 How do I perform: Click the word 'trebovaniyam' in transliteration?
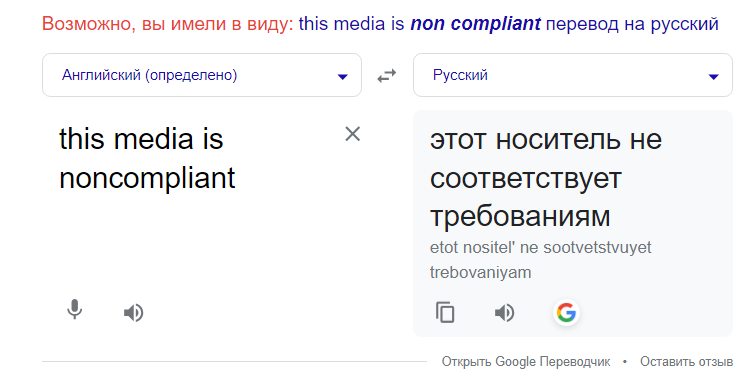click(x=480, y=272)
